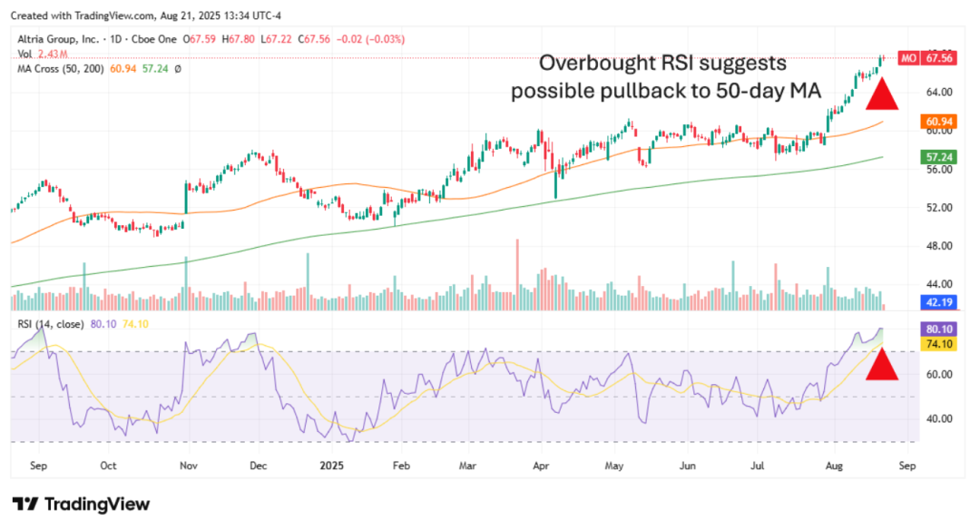
Task: Click the yellow 74.10 value in RSI legend
Action: [x=135, y=324]
